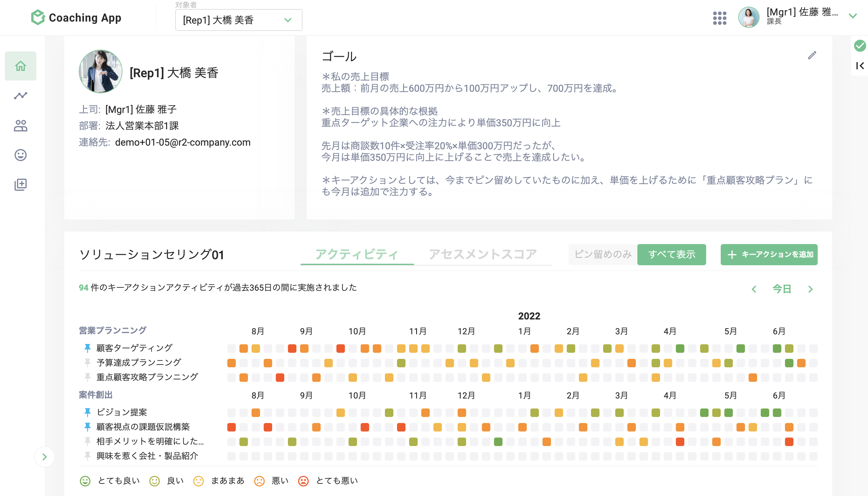The width and height of the screenshot is (868, 496).
Task: Select the ピン留めのみ filter option
Action: pyautogui.click(x=603, y=254)
